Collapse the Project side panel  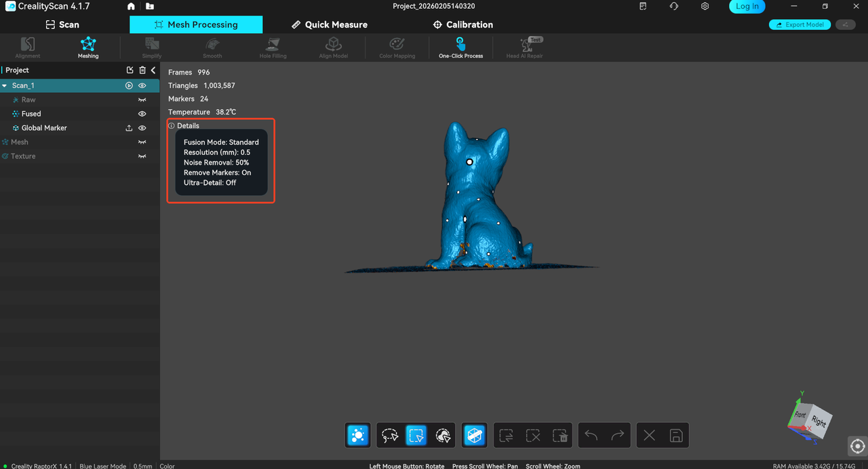tap(153, 70)
